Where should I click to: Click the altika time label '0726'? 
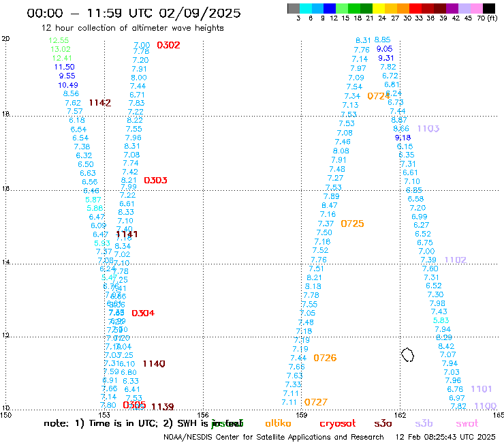tap(325, 358)
